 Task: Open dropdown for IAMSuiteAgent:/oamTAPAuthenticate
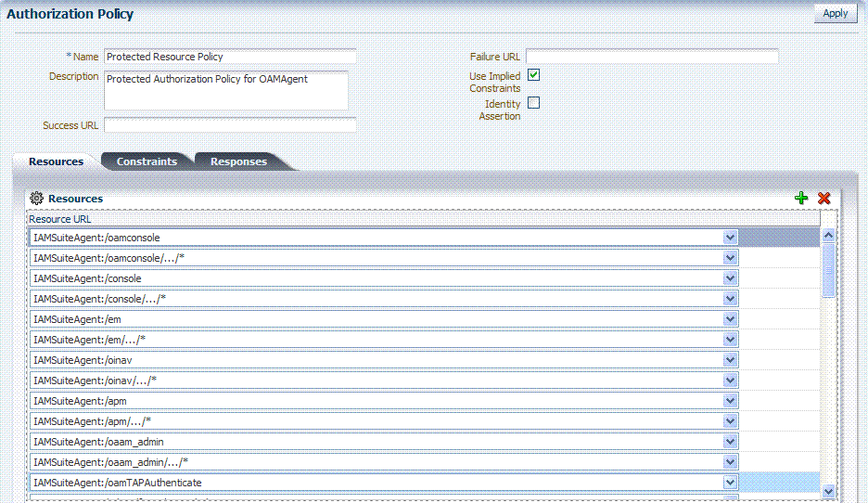tap(730, 484)
